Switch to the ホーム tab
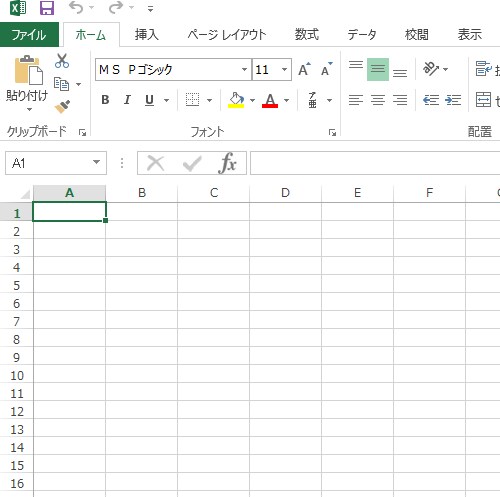The image size is (500, 497). (x=91, y=35)
